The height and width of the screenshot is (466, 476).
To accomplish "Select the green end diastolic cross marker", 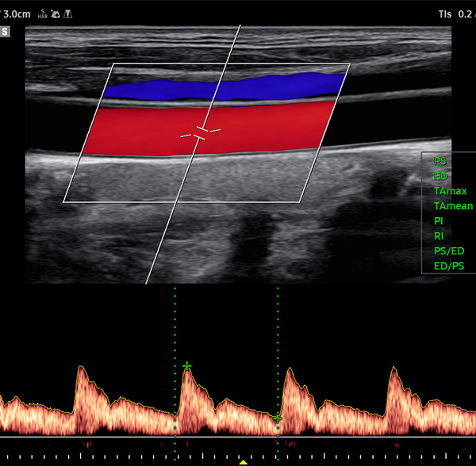I will (278, 418).
